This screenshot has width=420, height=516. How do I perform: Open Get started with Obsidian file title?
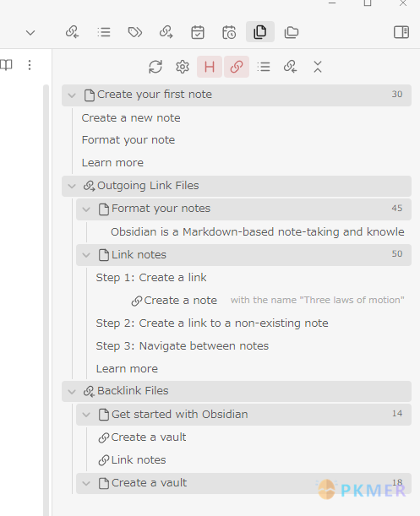click(179, 414)
